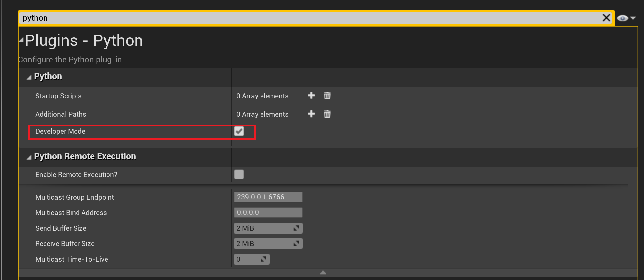Click the Send Buffer Size spinner
644x280 pixels.
tap(268, 228)
